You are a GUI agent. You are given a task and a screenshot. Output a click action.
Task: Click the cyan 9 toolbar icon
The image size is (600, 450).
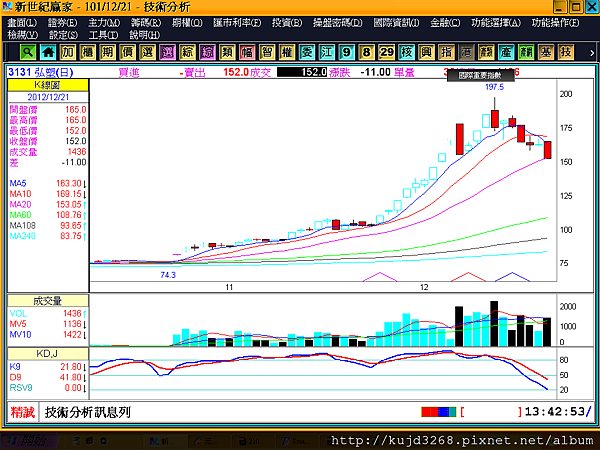tap(346, 52)
